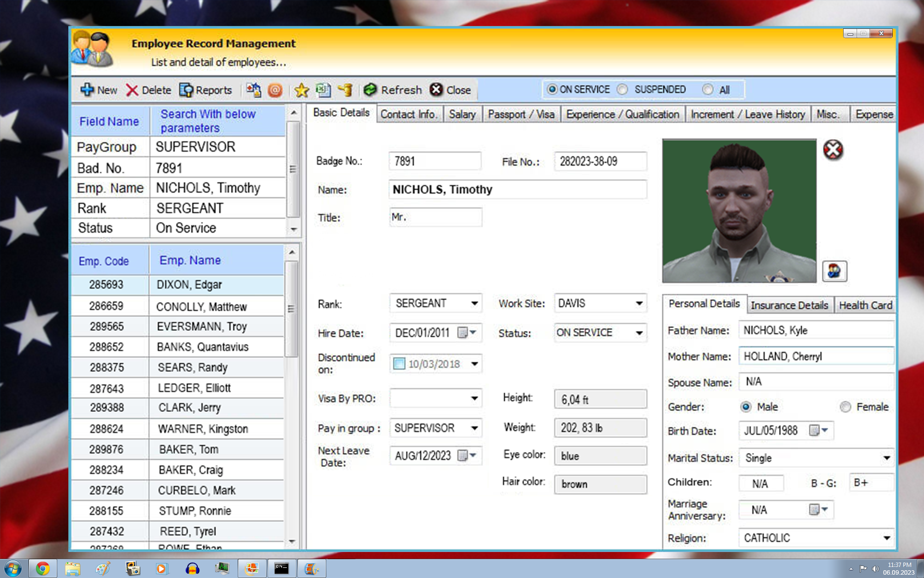Click the document import toolbar icon
This screenshot has height=578, width=924.
point(254,90)
